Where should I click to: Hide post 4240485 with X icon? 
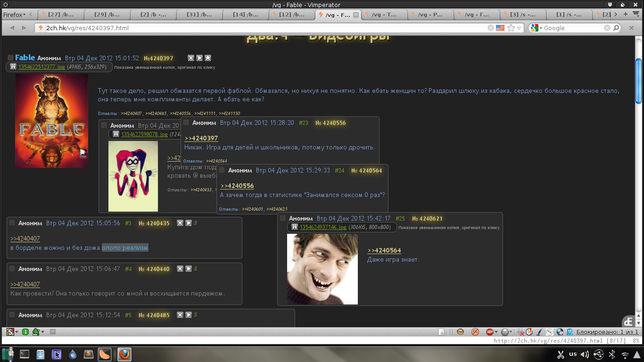[x=180, y=315]
